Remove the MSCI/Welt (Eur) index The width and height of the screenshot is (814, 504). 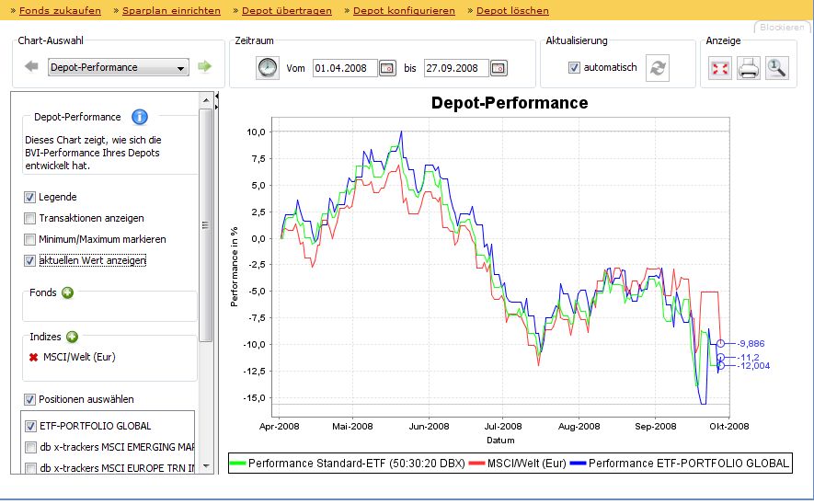tap(33, 357)
